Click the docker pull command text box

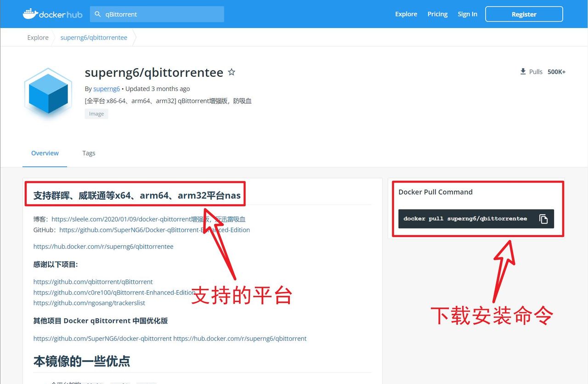(476, 219)
